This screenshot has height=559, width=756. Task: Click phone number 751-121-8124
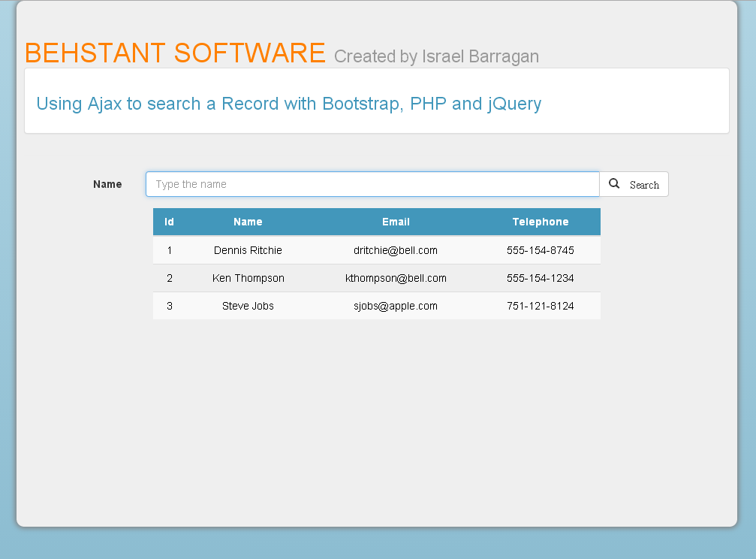(541, 306)
